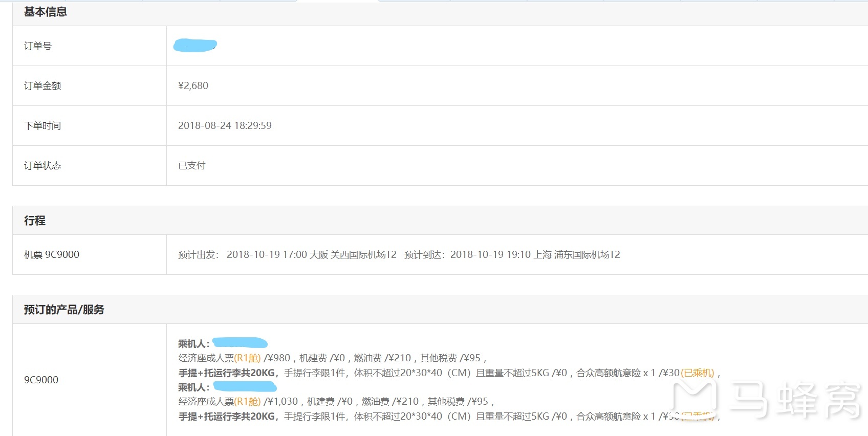The height and width of the screenshot is (436, 868).
Task: Click the 订单状态 label
Action: point(42,165)
